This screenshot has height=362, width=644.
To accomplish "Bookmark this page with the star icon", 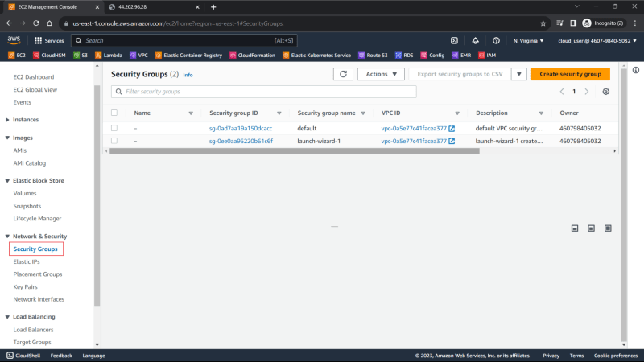I will pos(543,23).
